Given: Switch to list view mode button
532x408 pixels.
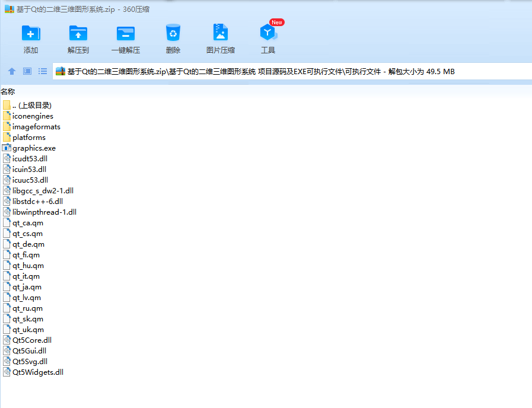Looking at the screenshot, I should click(43, 71).
